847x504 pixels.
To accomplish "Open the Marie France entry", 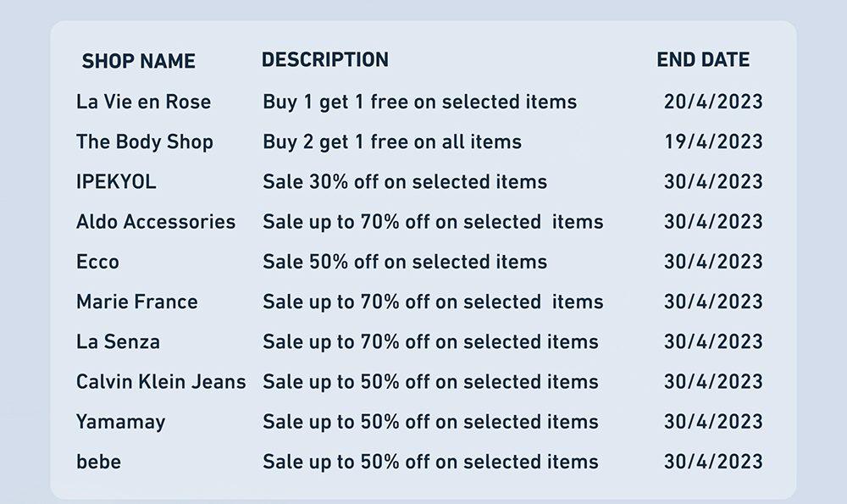I will [x=136, y=302].
